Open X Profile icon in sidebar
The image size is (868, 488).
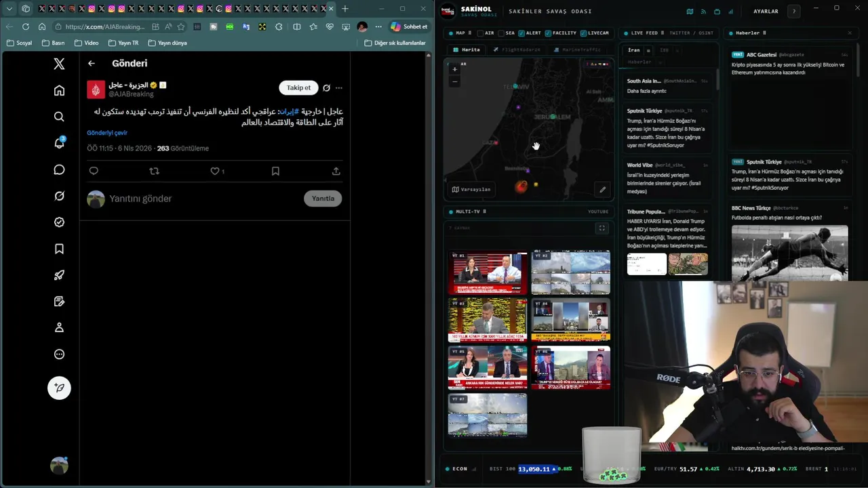click(59, 327)
